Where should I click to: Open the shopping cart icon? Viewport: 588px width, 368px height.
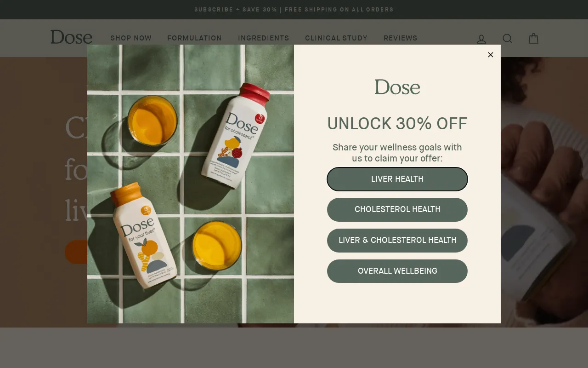click(x=533, y=39)
